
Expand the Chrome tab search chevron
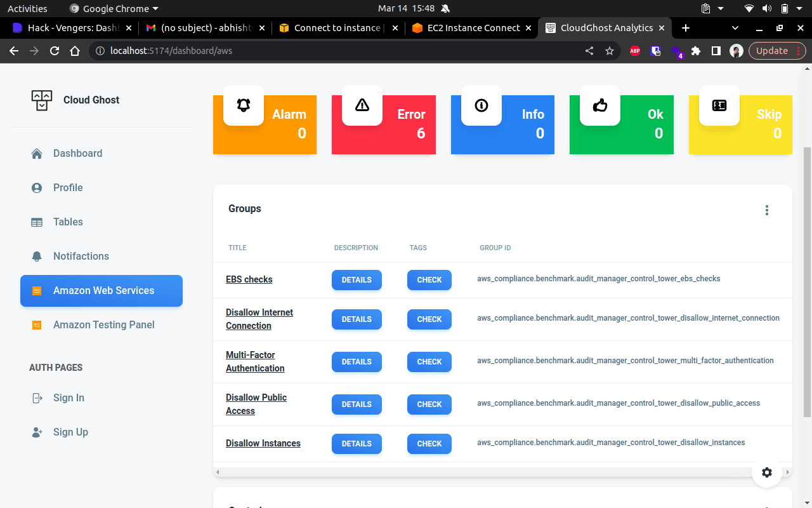[x=735, y=28]
